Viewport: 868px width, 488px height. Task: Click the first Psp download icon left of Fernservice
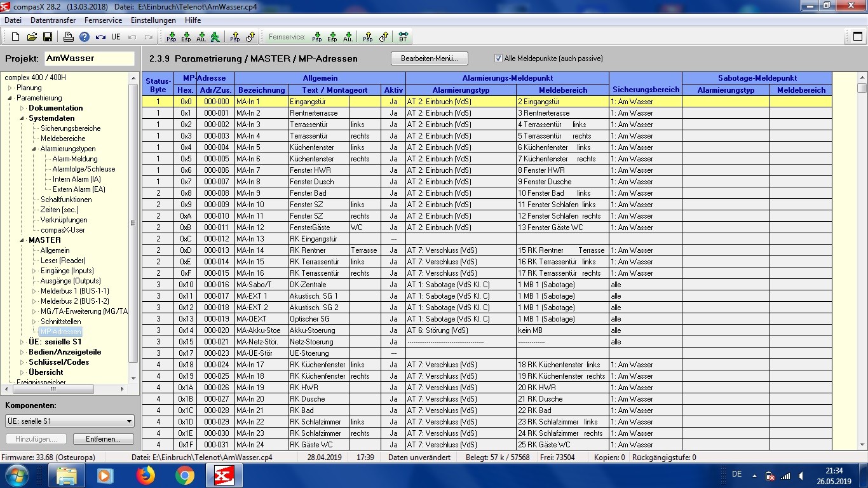point(172,37)
